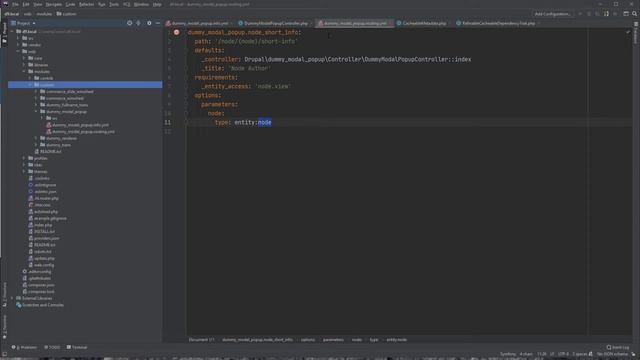Open the Help menu
This screenshot has height=360, width=640.
[x=157, y=4]
